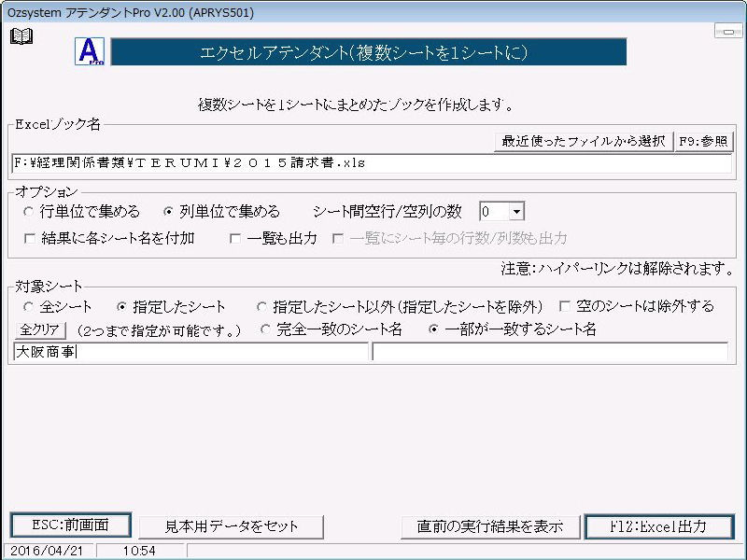Click the Attendant Pro 'A' logo icon
The width and height of the screenshot is (747, 560).
(x=90, y=51)
